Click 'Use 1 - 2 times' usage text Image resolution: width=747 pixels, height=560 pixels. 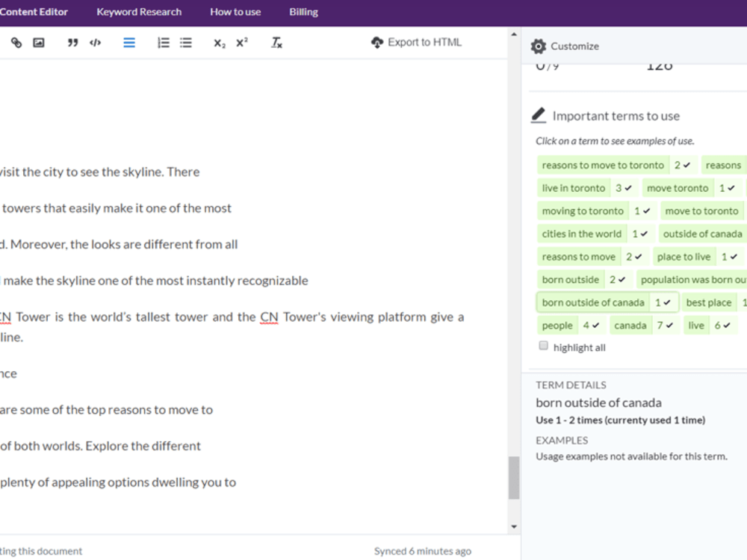pos(620,420)
